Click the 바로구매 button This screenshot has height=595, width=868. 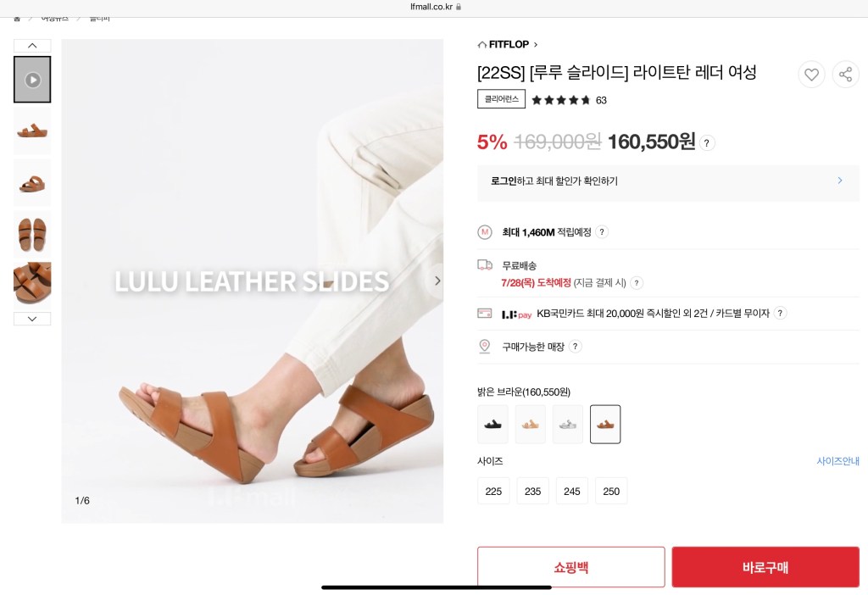tap(765, 567)
